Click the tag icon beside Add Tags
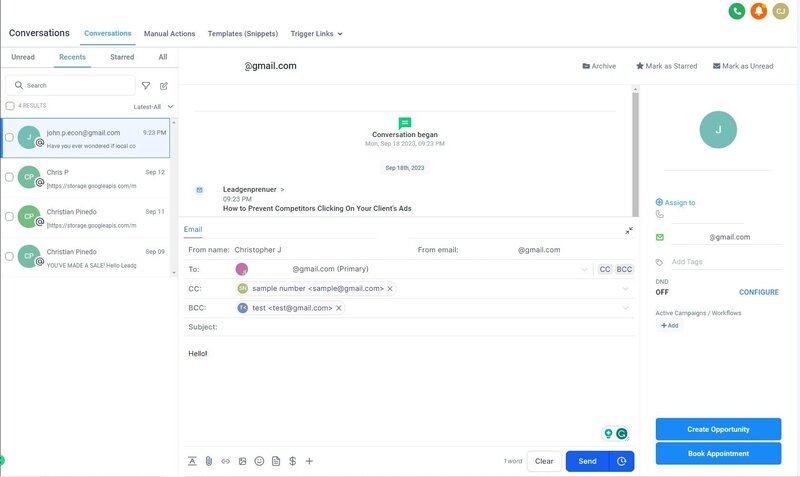This screenshot has height=477, width=800. tap(659, 262)
